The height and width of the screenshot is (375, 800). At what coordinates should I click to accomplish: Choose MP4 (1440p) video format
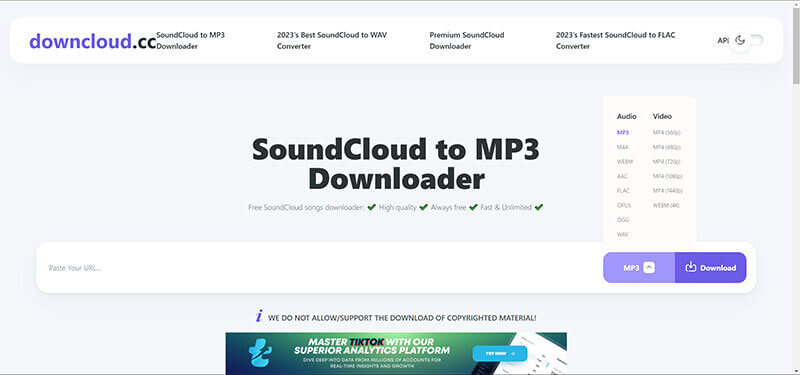(667, 191)
